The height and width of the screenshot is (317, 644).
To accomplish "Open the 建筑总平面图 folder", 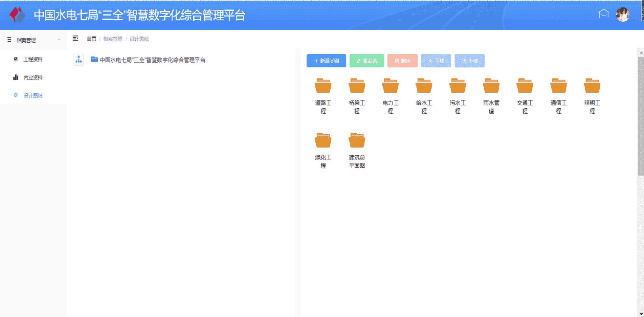I will click(357, 141).
